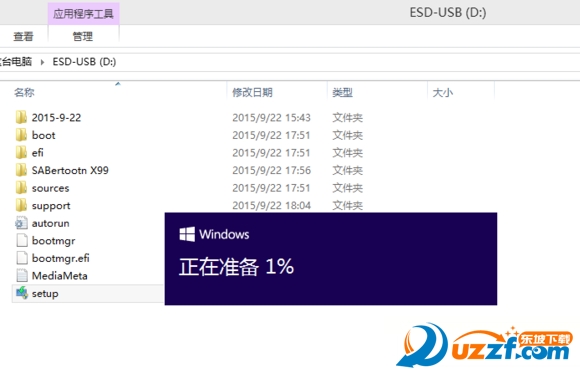The image size is (580, 384).
Task: Open the 管理 ribbon tab
Action: [x=83, y=36]
